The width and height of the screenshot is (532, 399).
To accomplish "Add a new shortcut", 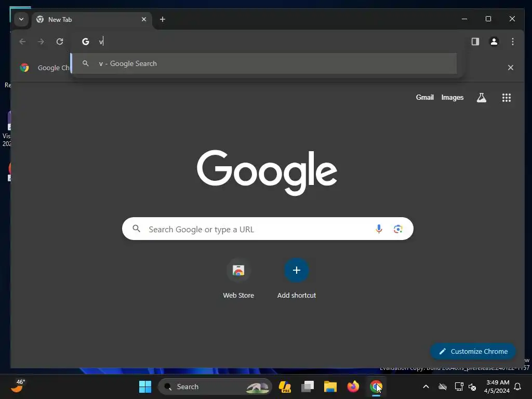I will [297, 279].
